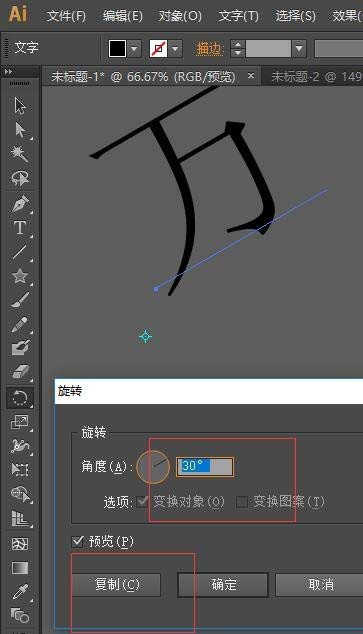Click the rotation angle dial
The image size is (363, 634).
(x=153, y=467)
